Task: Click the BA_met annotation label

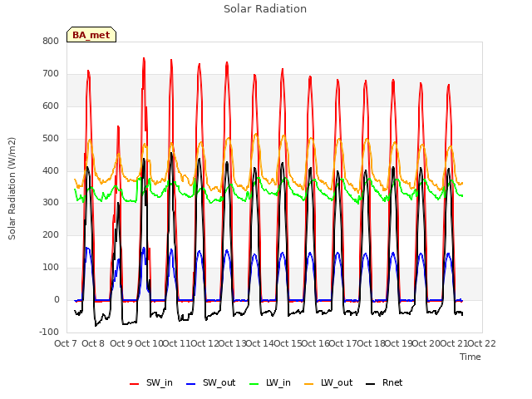Action: click(91, 35)
